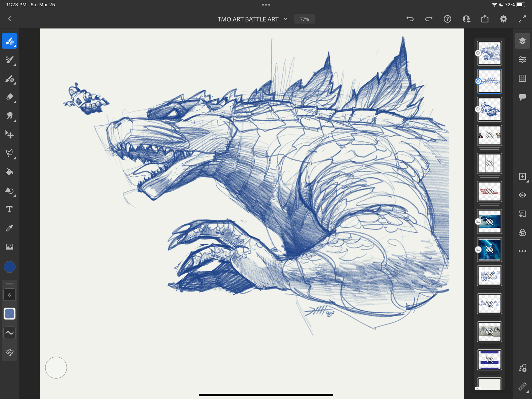Viewport: 532px width, 399px height.
Task: Select the Pixel Brush tool
Action: pyautogui.click(x=9, y=41)
